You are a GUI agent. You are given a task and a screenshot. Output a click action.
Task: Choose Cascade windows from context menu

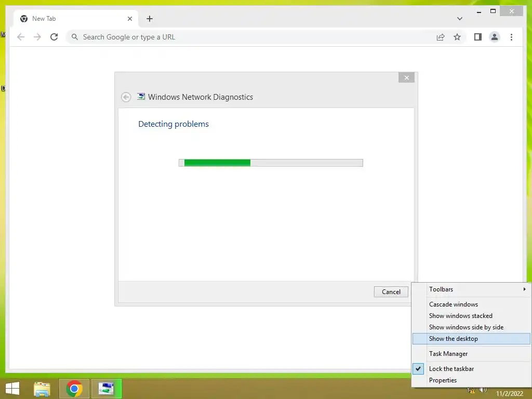pos(471,304)
